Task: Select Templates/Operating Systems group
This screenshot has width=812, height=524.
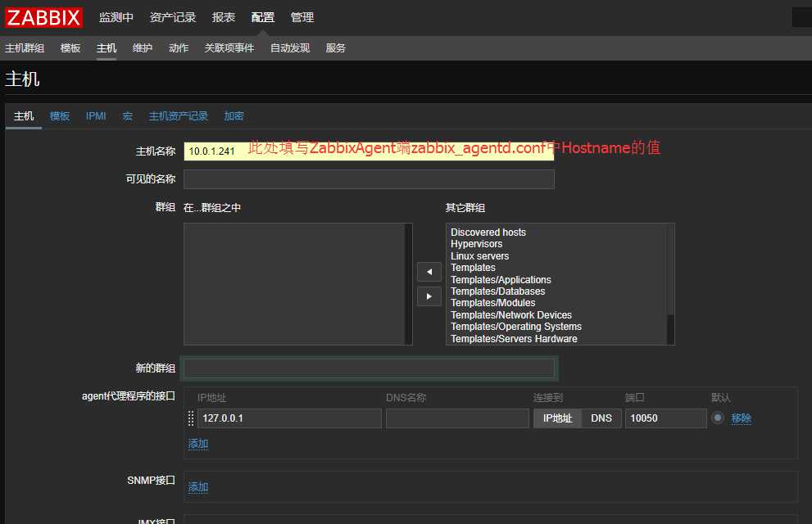Action: [x=515, y=327]
